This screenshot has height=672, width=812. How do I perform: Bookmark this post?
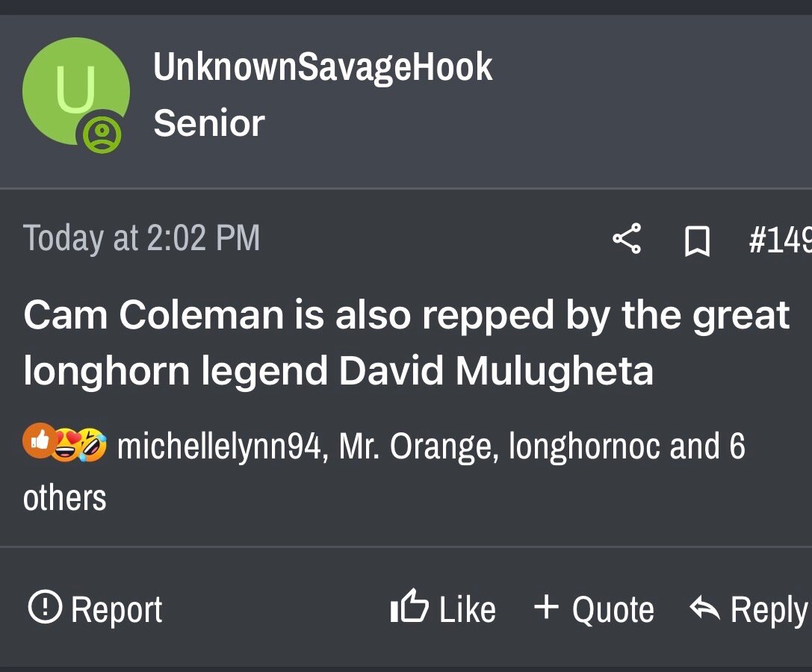697,240
